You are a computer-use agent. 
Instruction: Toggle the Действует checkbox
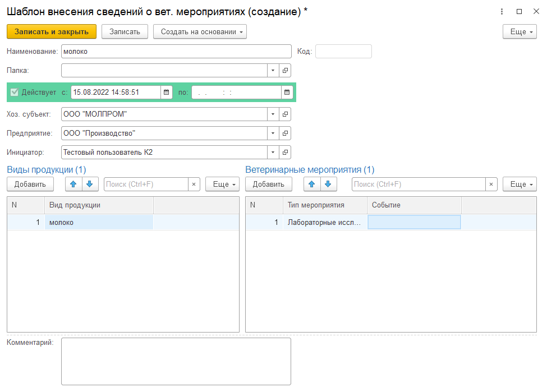15,93
